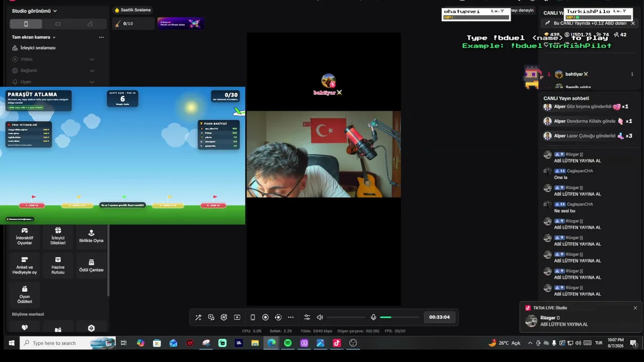Close the live earnings notification banner
The image size is (644, 362).
[x=633, y=23]
